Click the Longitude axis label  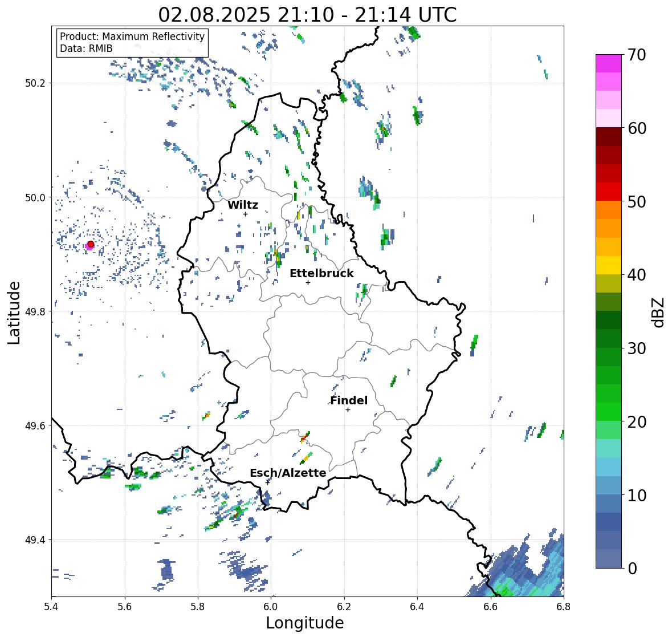tap(305, 622)
